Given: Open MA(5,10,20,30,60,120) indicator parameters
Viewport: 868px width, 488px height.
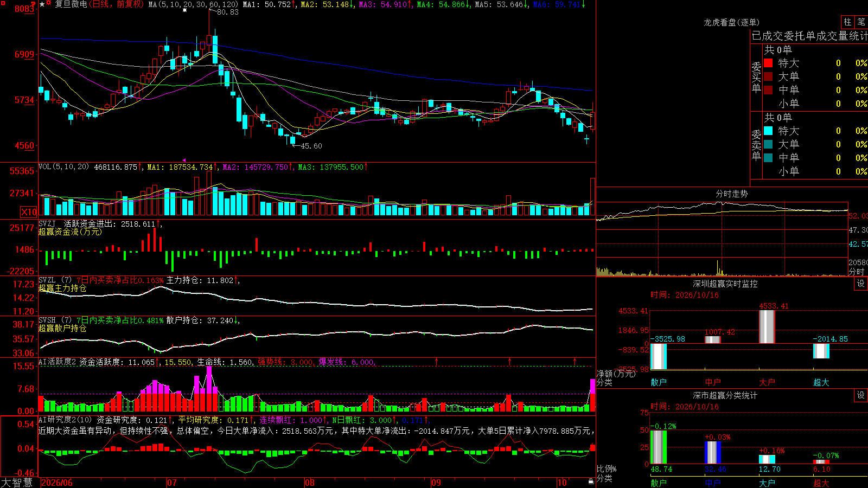Looking at the screenshot, I should [193, 4].
